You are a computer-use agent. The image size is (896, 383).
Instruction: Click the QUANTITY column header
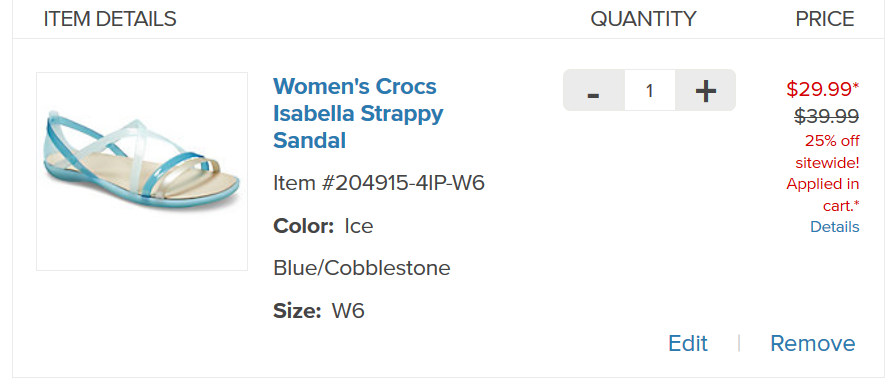(643, 19)
